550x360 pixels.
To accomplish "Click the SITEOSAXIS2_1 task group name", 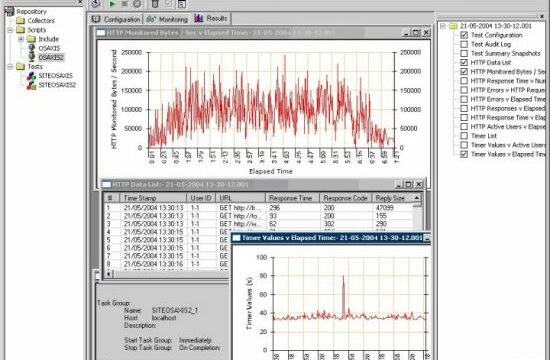I will (x=175, y=311).
